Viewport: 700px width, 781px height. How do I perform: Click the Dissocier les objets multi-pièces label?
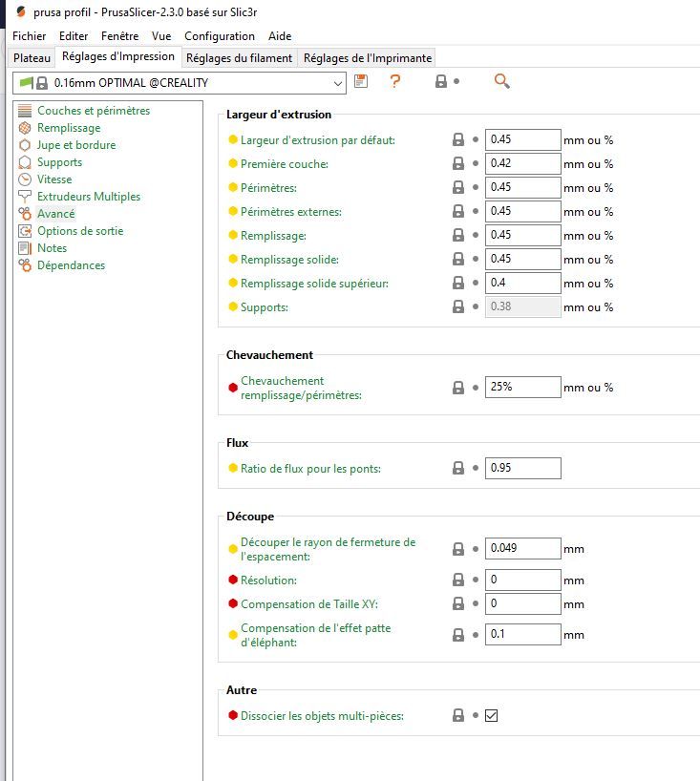tap(322, 716)
